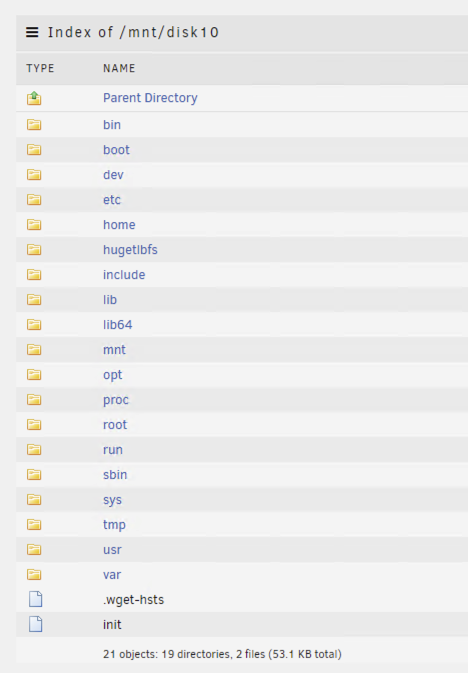
Task: Click the folder icon for usr
Action: click(x=34, y=549)
